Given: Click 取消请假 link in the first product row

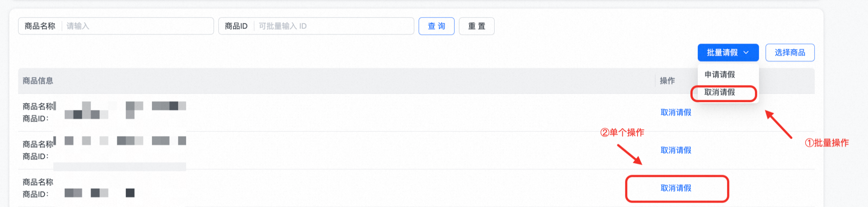Looking at the screenshot, I should tap(676, 112).
